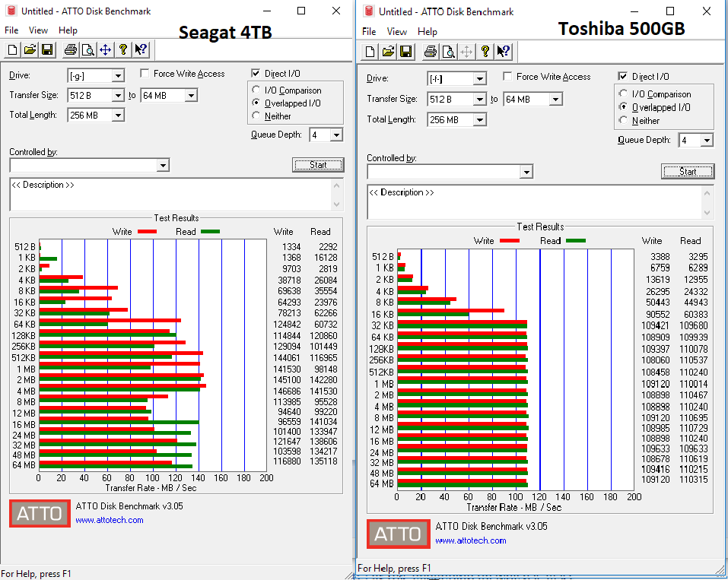Screen dimensions: 728x580
Task: Open File menu in Toshiba window
Action: point(369,32)
